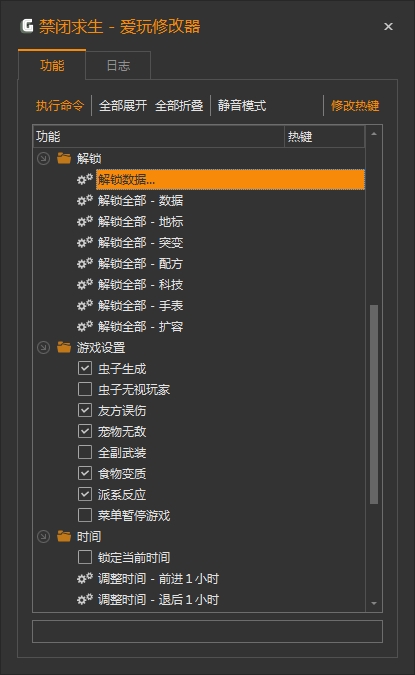This screenshot has width=415, height=675.
Task: Click the gear icon beside 调整时间 - 退后 1 小时
Action: (x=85, y=599)
